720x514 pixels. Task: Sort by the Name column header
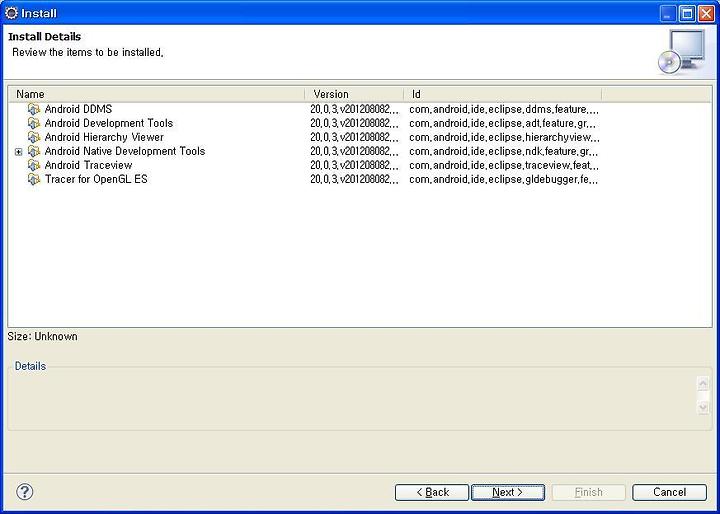coord(157,94)
